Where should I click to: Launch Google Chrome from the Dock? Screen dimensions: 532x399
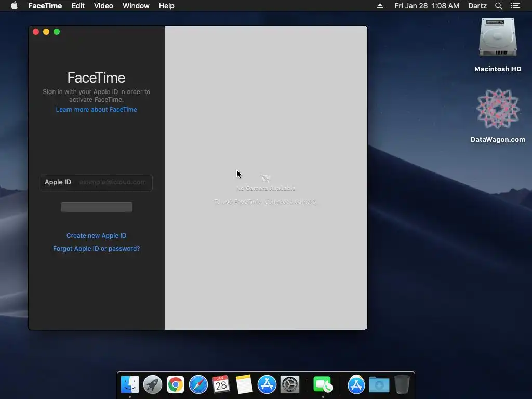[x=176, y=385]
